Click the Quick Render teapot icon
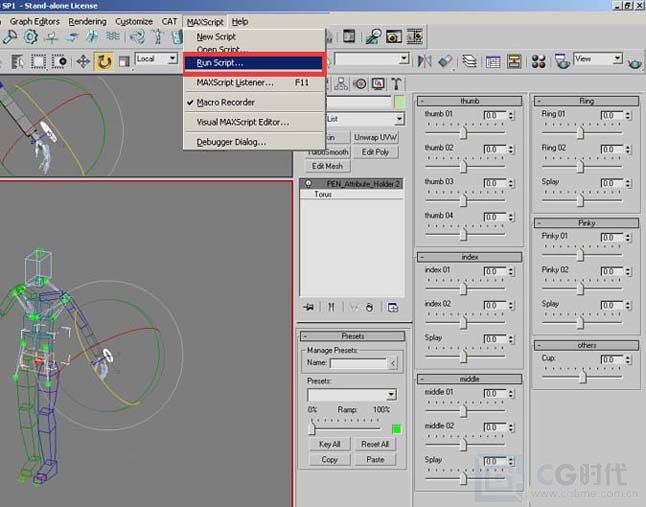The image size is (646, 507). click(635, 63)
